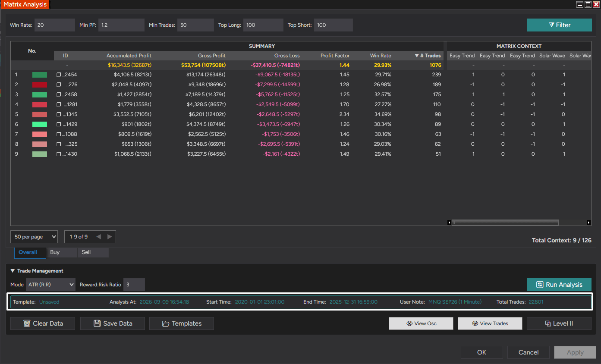Click the win rate value 34.69%

383,114
